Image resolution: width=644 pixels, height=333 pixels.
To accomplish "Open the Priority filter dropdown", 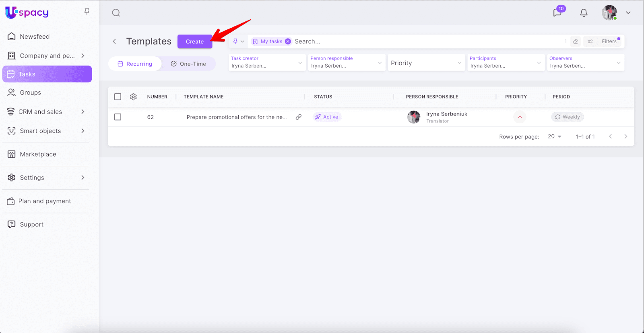I will [x=426, y=63].
